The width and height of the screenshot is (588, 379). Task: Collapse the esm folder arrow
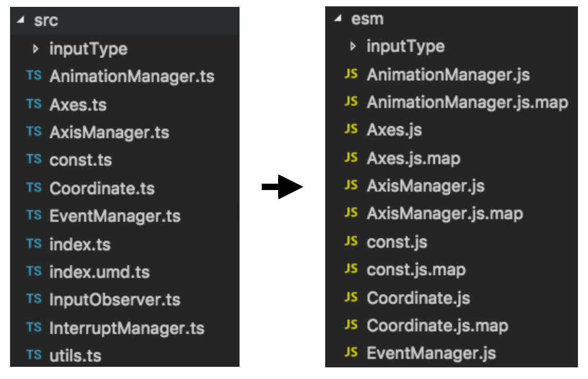[338, 19]
